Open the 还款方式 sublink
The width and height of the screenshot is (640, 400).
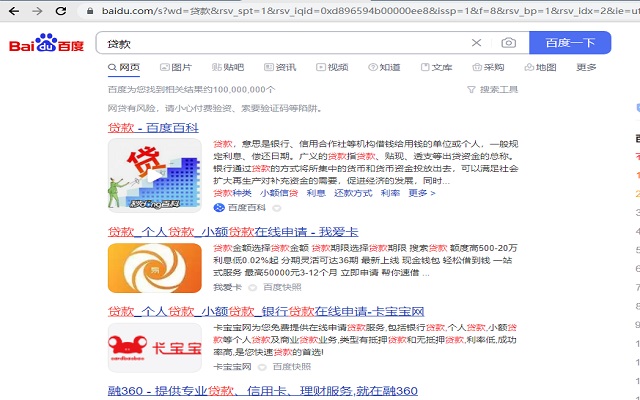click(x=353, y=193)
